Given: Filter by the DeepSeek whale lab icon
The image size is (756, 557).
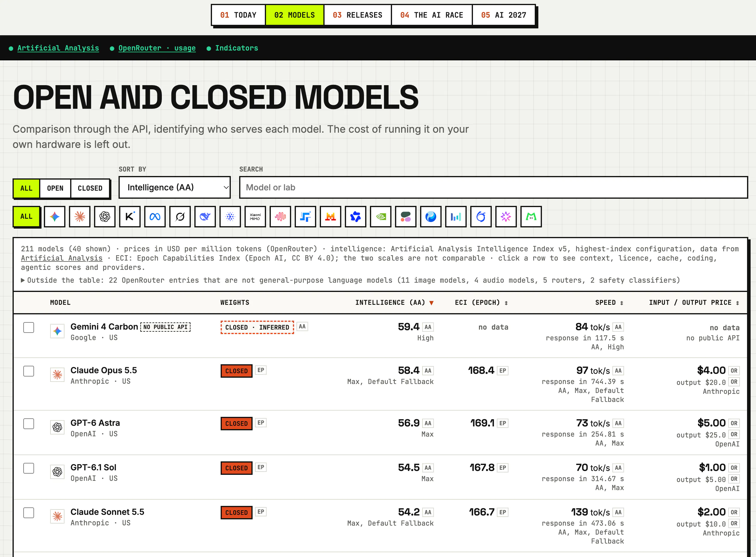Looking at the screenshot, I should (205, 216).
